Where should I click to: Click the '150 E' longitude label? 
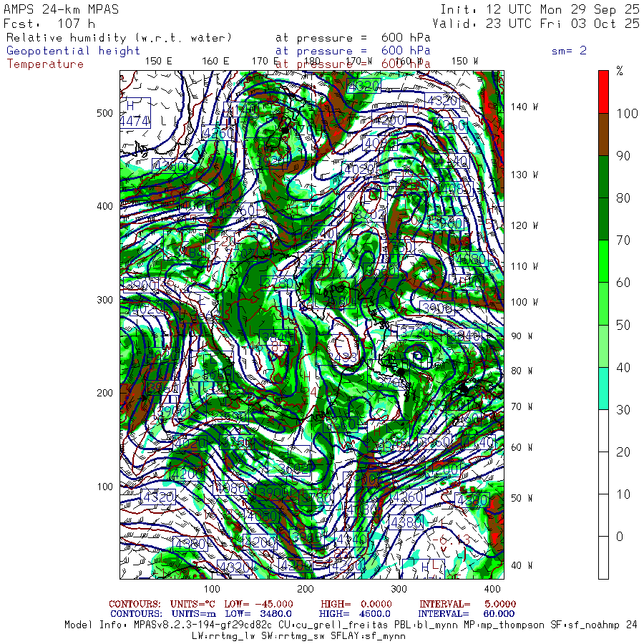pyautogui.click(x=159, y=62)
